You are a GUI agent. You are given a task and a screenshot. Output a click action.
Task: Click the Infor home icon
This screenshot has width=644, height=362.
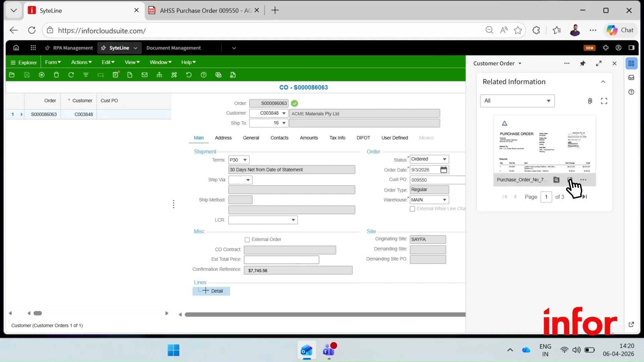point(16,48)
